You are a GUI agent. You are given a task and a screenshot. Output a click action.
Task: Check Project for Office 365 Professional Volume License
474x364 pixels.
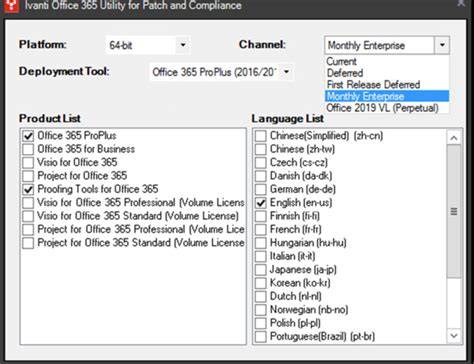28,229
